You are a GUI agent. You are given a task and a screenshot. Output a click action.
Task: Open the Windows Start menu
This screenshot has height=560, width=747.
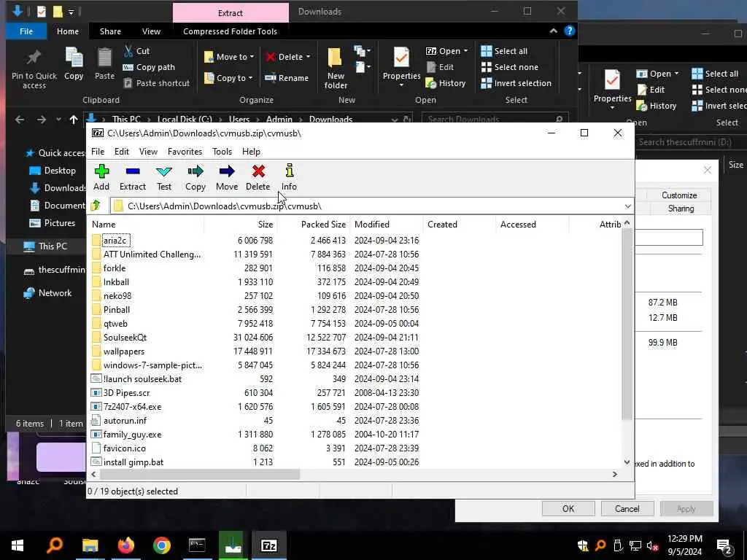pos(18,545)
